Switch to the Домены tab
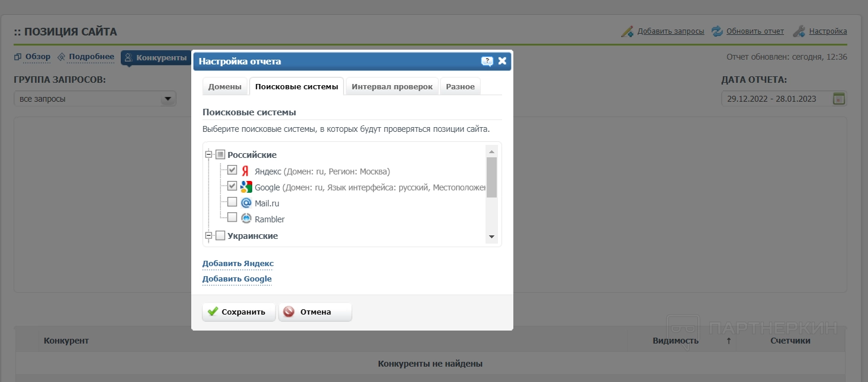Screen dimensions: 868x382 coord(225,86)
